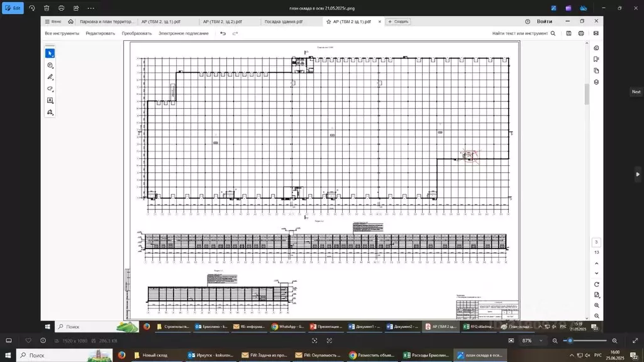Click the undo arrow in the toolbar
Viewport: 644px width, 362px height.
point(223,33)
